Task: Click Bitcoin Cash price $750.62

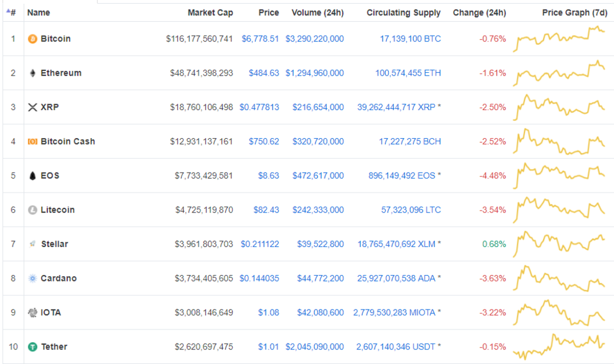Action: (x=264, y=141)
